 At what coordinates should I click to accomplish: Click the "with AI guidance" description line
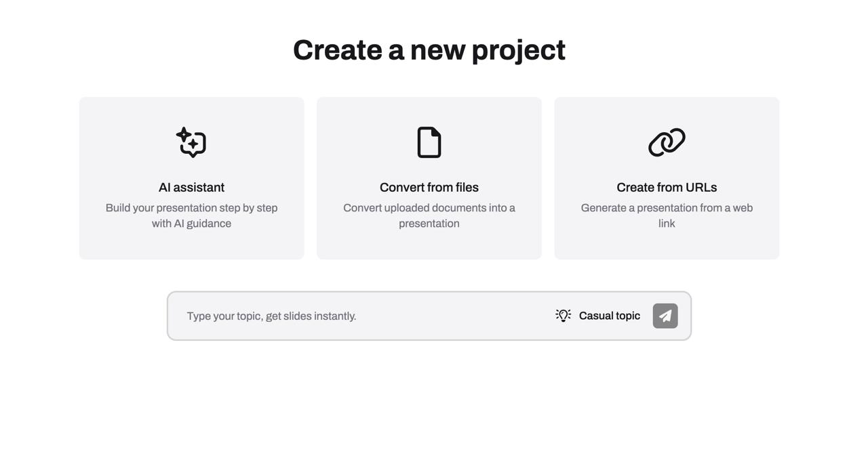tap(191, 224)
